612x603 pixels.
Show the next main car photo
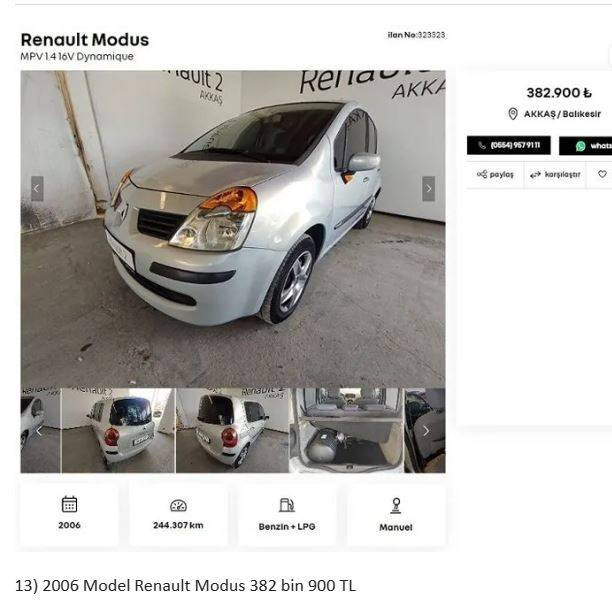pyautogui.click(x=429, y=189)
